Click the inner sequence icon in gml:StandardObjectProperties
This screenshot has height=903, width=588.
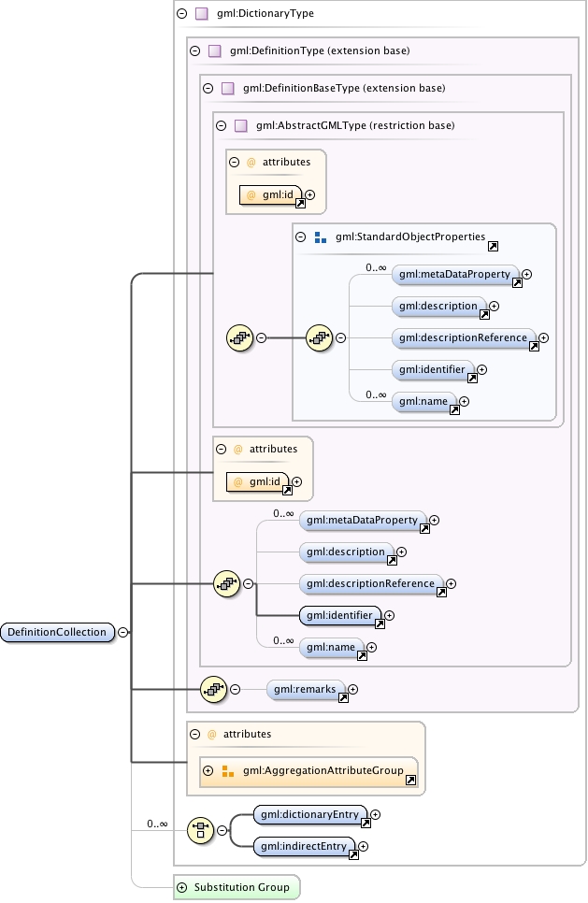(x=320, y=338)
